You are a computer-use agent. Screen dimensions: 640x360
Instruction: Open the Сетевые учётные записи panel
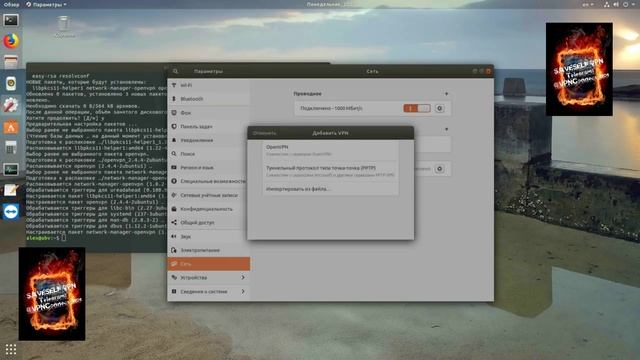click(x=209, y=195)
